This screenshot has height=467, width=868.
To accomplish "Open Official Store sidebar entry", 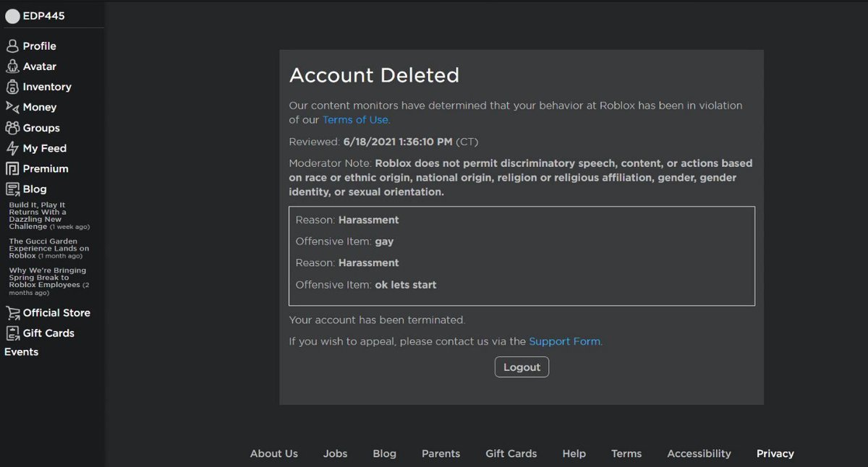I will pyautogui.click(x=56, y=313).
